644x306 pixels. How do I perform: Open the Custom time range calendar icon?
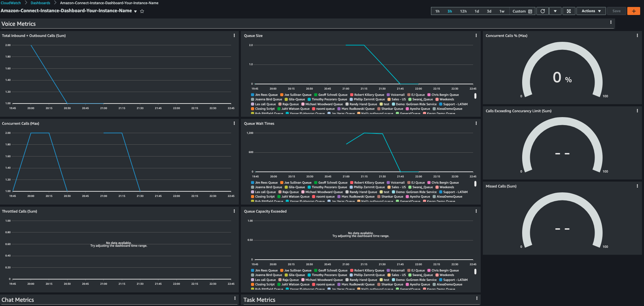[530, 12]
